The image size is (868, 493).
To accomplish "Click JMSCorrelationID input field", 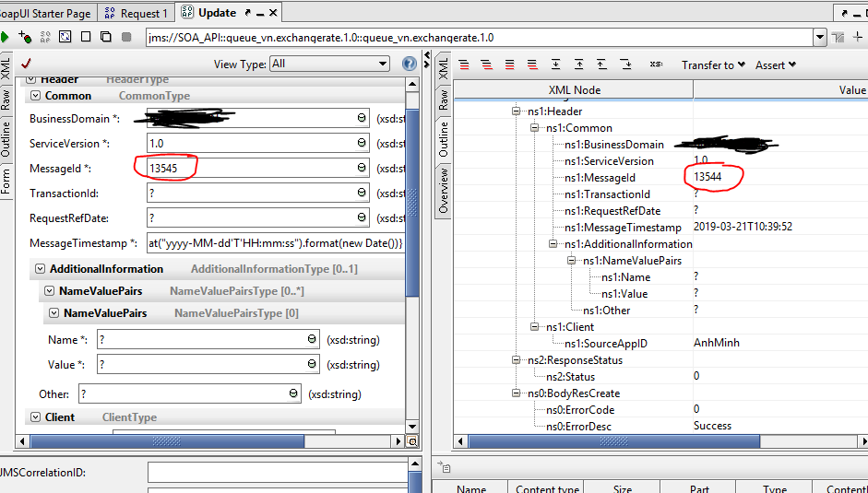I will (x=277, y=473).
